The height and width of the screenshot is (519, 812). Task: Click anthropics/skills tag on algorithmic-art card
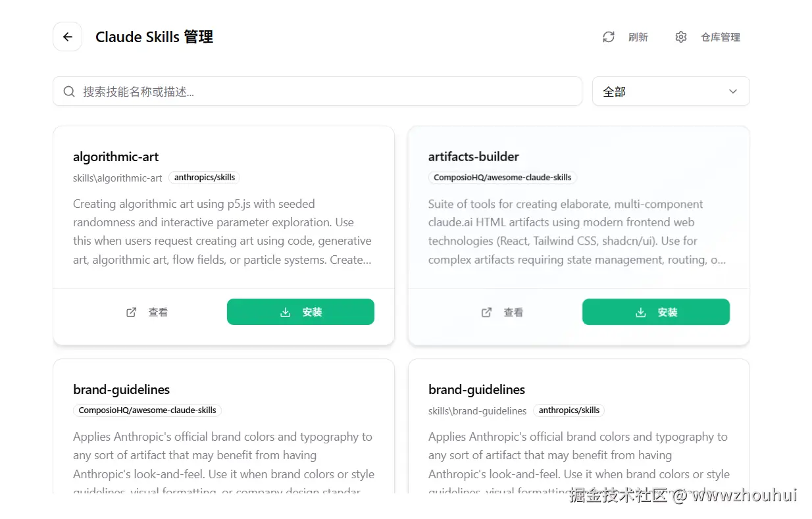pyautogui.click(x=205, y=178)
